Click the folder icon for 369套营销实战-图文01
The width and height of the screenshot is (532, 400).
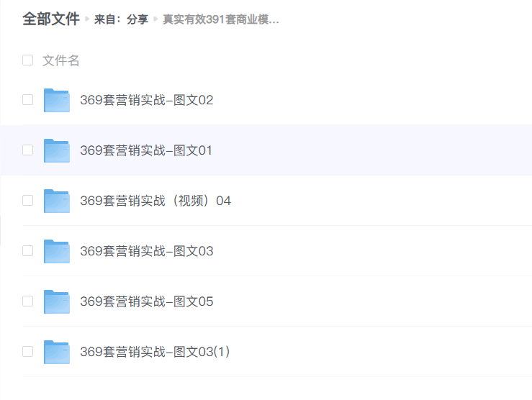[57, 151]
